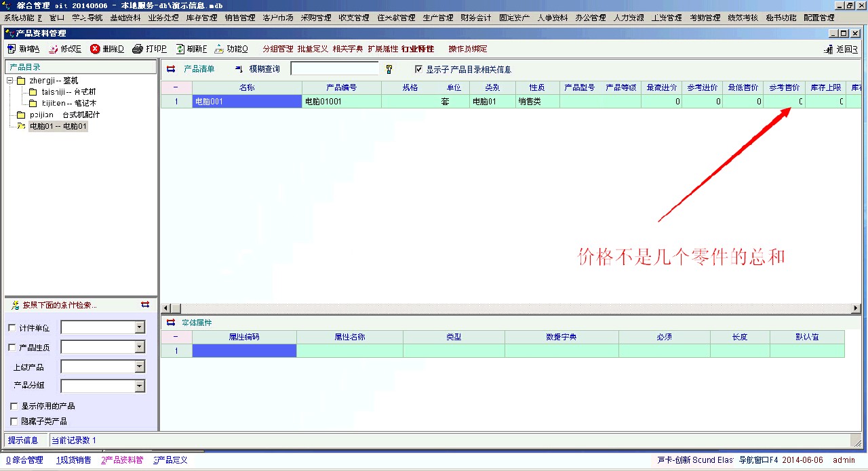Click the 操作员绑定 link
Screen dimensions: 868x471
(x=467, y=49)
